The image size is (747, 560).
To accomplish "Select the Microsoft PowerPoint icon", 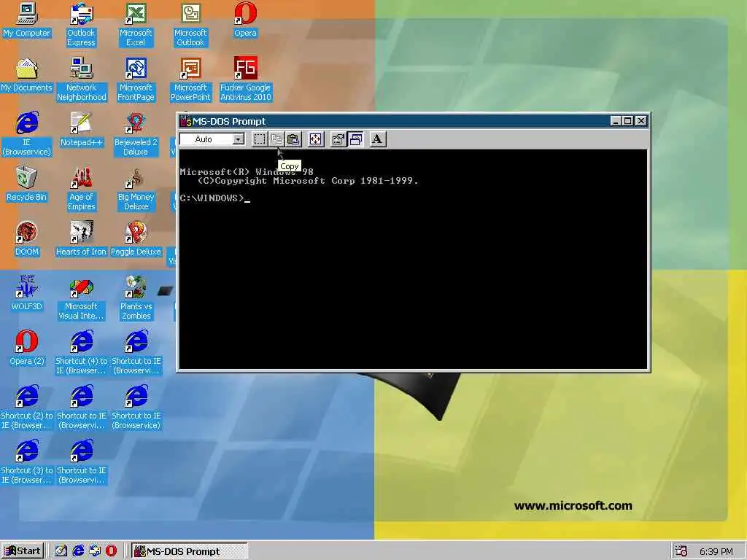I will pos(190,79).
